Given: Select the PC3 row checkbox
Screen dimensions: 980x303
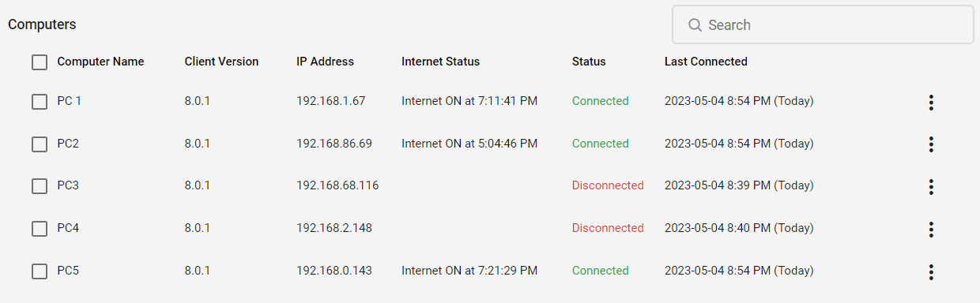Looking at the screenshot, I should tap(40, 186).
